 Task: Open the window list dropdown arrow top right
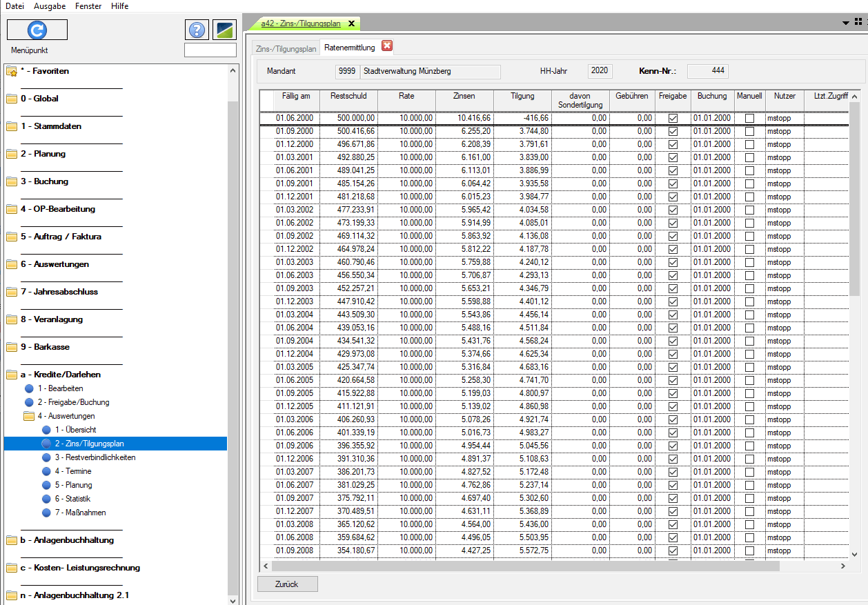coord(847,23)
